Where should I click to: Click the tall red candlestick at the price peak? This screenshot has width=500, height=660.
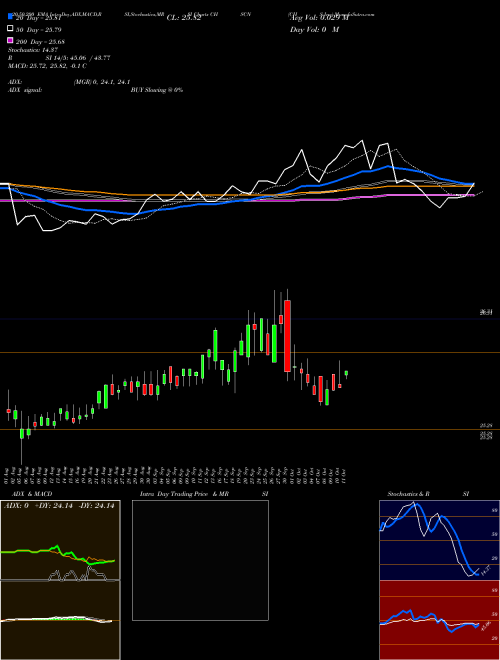click(x=287, y=335)
